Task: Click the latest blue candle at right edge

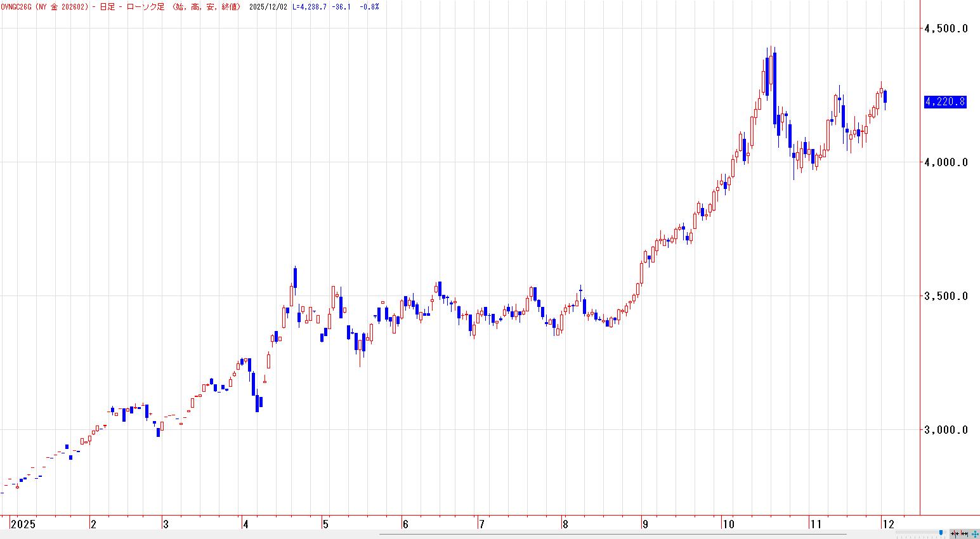Action: click(885, 96)
